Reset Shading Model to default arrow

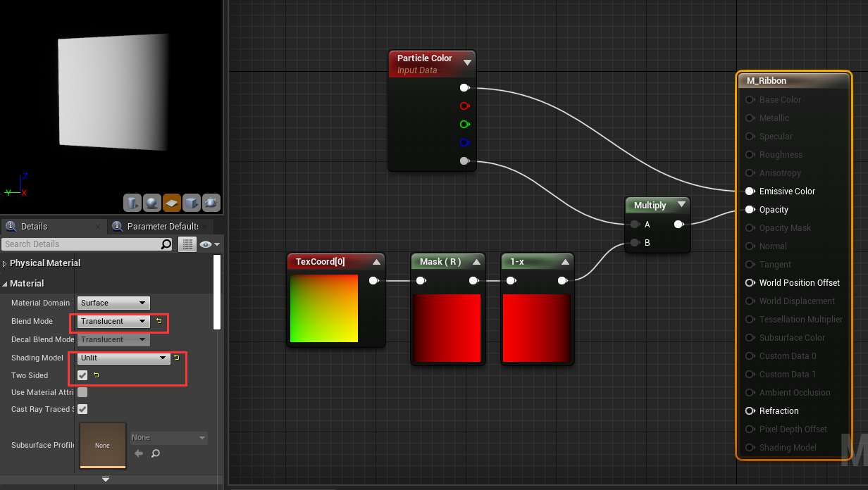(176, 358)
